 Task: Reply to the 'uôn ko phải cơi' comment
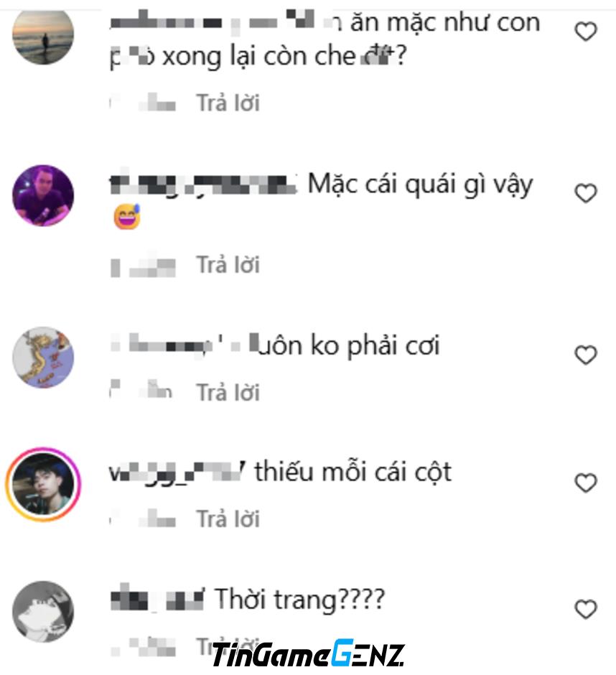[228, 392]
